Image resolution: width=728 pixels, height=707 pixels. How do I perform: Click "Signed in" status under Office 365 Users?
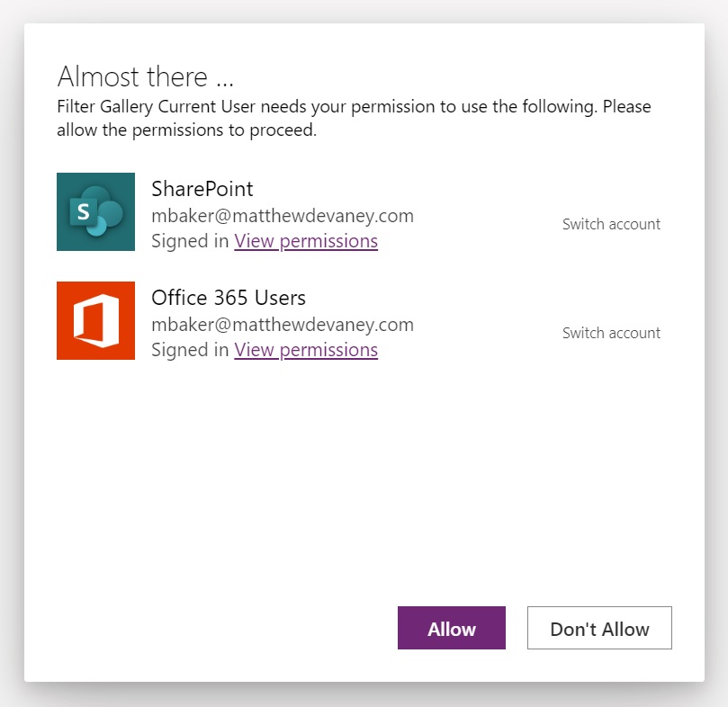pyautogui.click(x=190, y=350)
